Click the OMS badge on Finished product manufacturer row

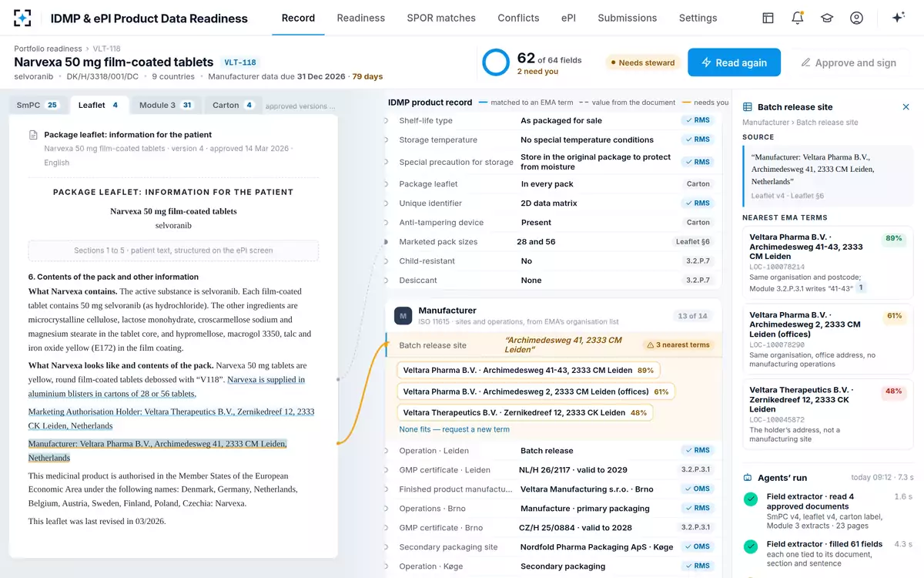[697, 489]
